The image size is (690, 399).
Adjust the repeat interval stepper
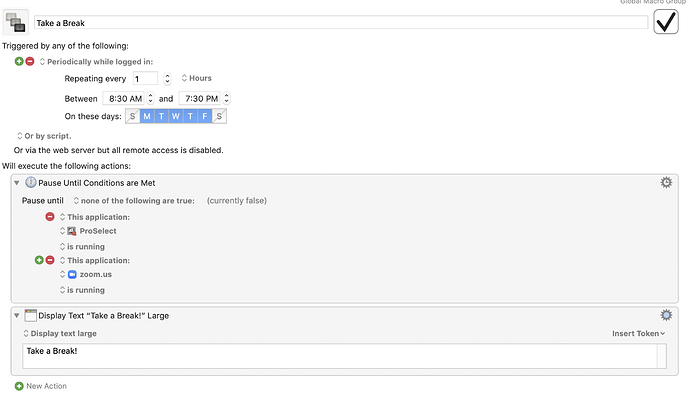pos(167,79)
